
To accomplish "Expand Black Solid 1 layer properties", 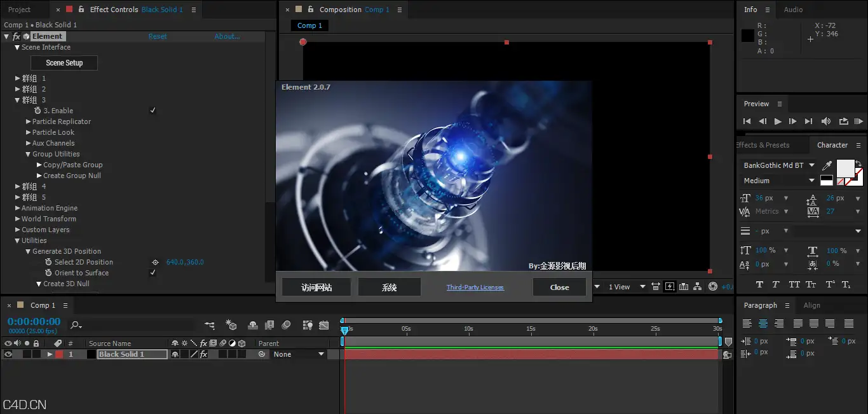I will pyautogui.click(x=50, y=354).
